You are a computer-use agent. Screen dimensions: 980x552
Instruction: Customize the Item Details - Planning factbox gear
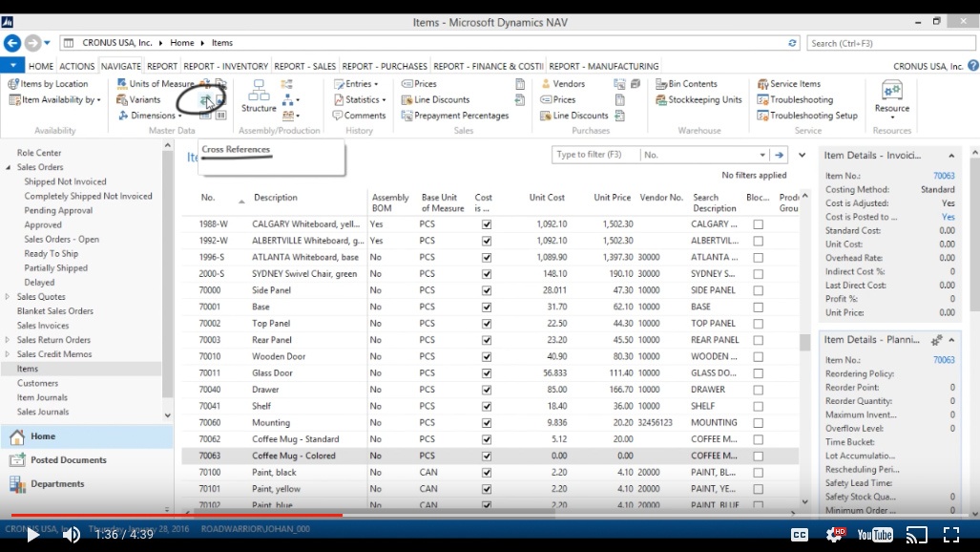tap(936, 340)
